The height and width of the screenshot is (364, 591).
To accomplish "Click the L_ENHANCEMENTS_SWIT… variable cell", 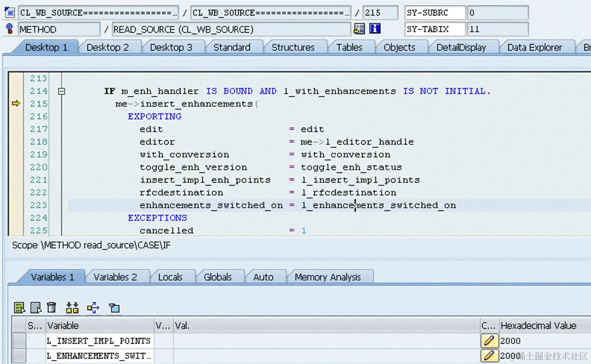I will (99, 356).
